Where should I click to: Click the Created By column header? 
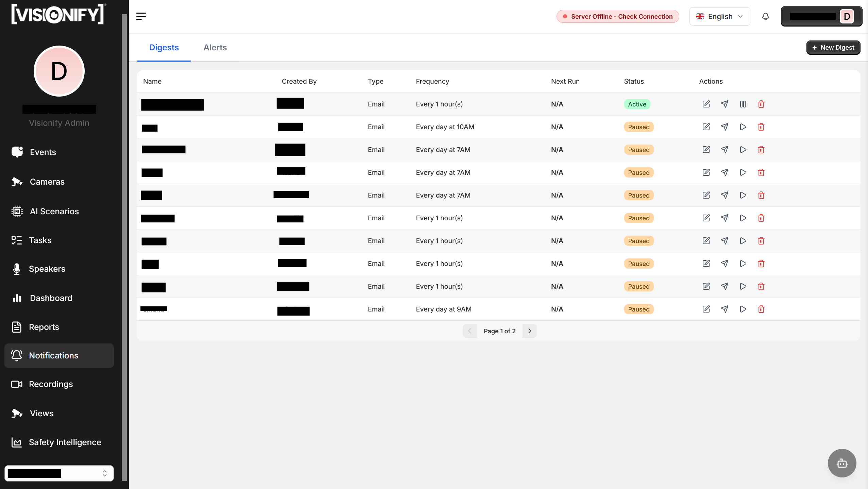coord(299,81)
